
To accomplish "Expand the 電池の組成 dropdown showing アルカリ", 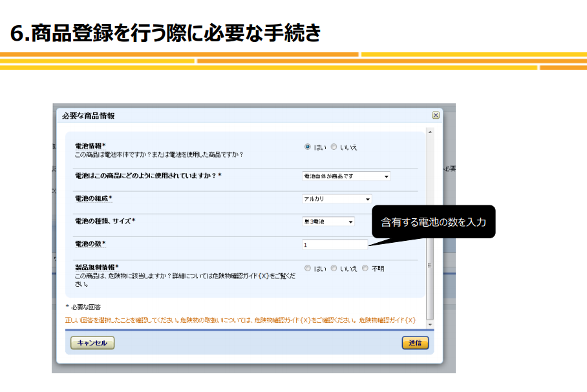I will 337,199.
